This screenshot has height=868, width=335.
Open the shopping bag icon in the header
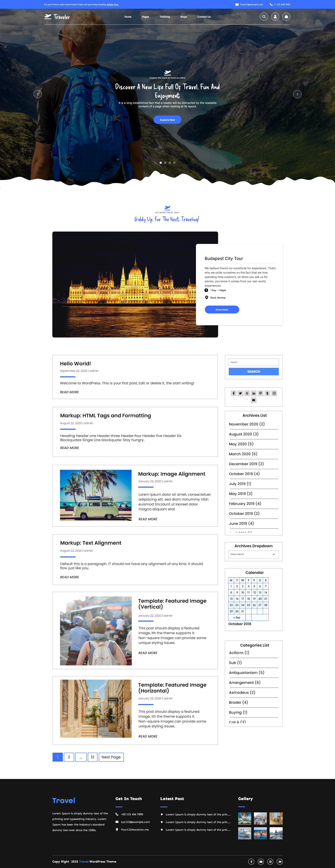pos(286,17)
